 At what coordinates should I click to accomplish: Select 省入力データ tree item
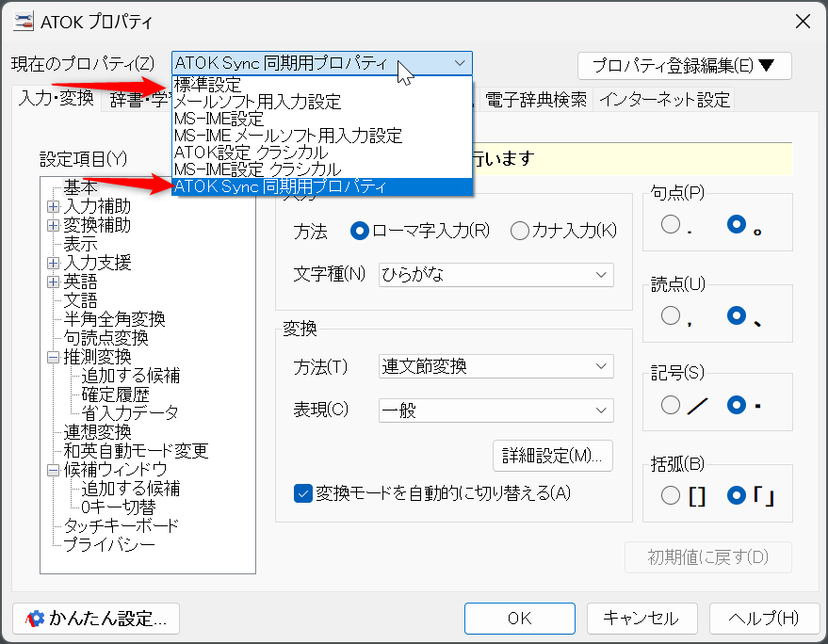coord(130,412)
